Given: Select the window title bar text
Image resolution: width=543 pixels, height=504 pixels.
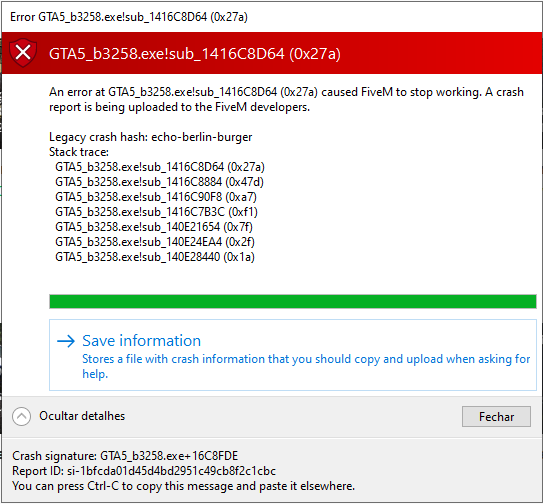Looking at the screenshot, I should pos(129,17).
